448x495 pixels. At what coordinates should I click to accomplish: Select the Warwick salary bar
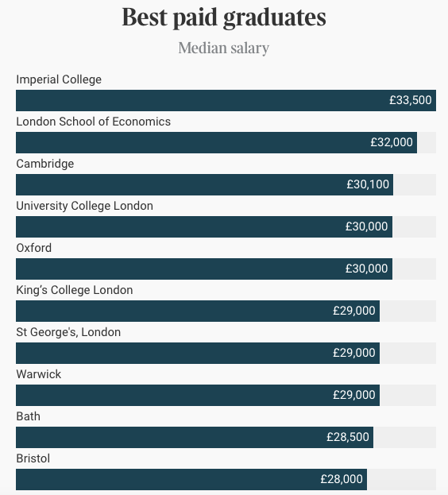click(x=198, y=395)
